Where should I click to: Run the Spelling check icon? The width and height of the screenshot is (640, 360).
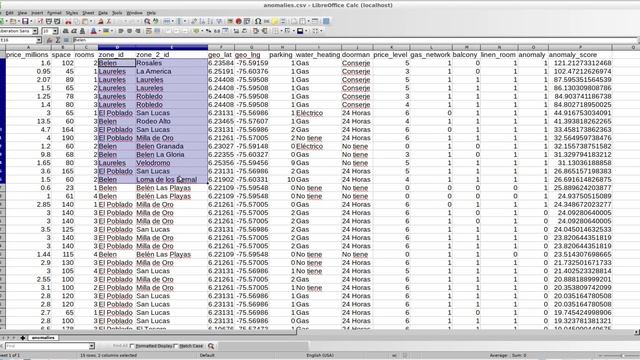156,21
